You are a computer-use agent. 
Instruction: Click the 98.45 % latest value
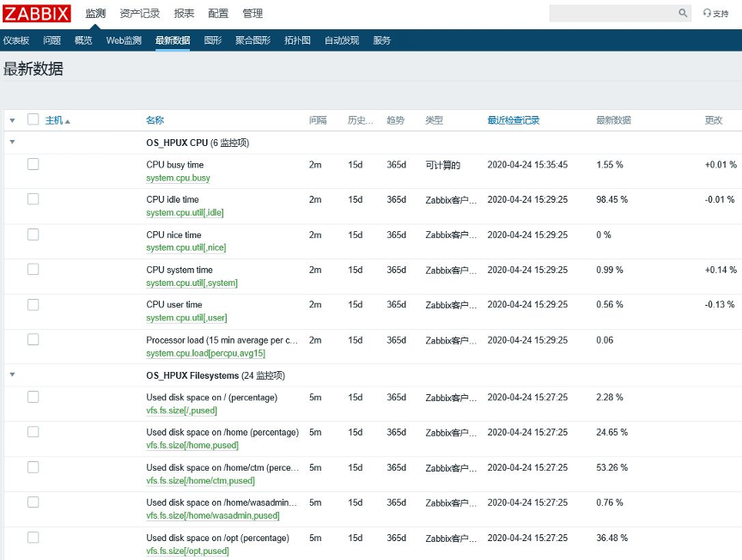611,200
